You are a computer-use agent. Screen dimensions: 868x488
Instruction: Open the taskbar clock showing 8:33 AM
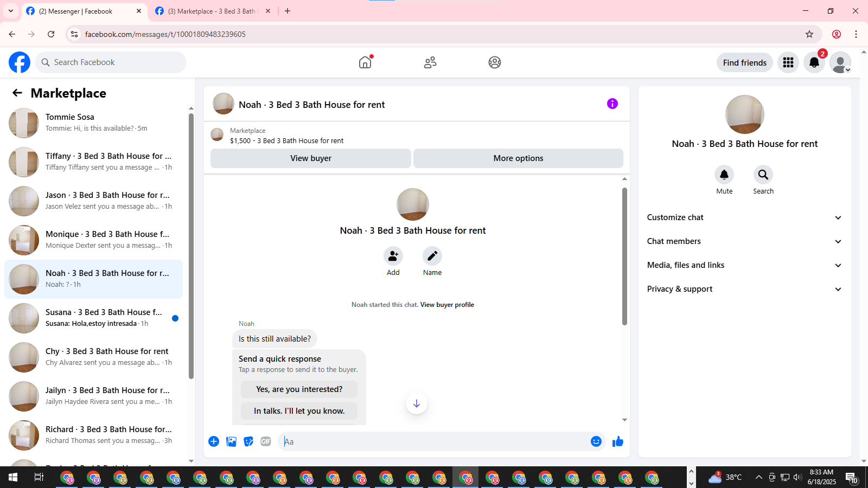821,477
